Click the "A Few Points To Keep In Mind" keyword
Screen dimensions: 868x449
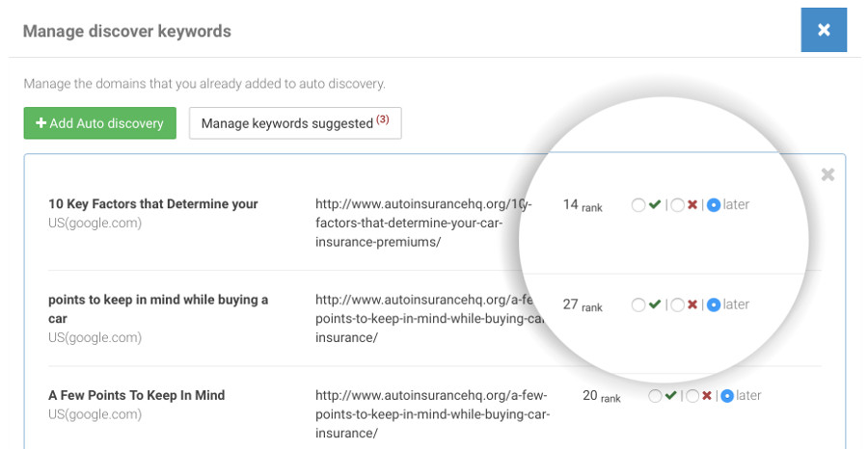point(136,395)
